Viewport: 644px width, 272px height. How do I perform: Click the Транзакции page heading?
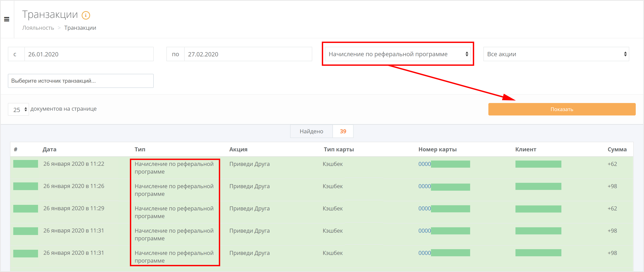[50, 14]
